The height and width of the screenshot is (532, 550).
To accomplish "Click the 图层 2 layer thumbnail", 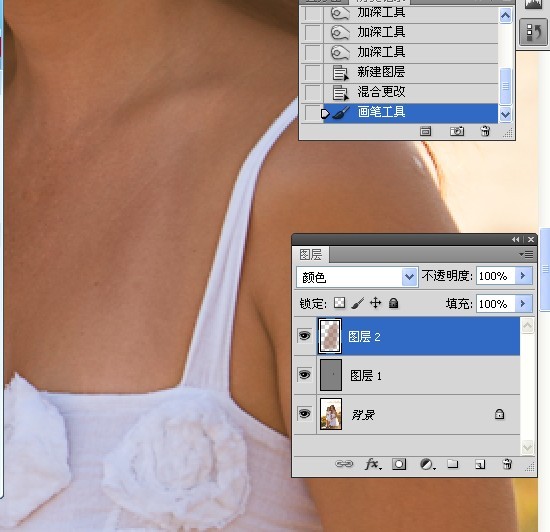I will (330, 336).
